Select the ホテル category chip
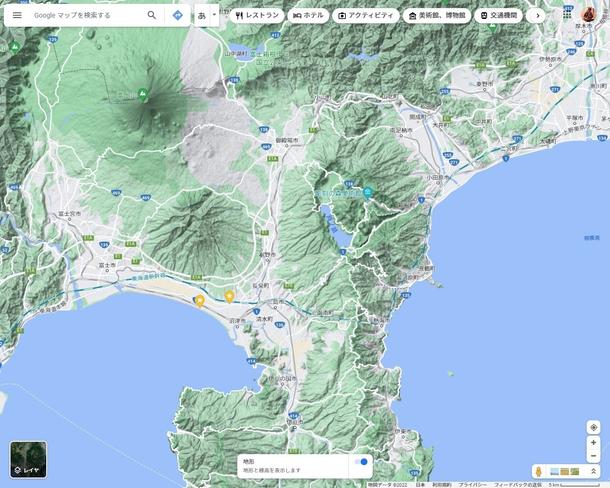Screen dimensions: 610x488 [x=308, y=16]
